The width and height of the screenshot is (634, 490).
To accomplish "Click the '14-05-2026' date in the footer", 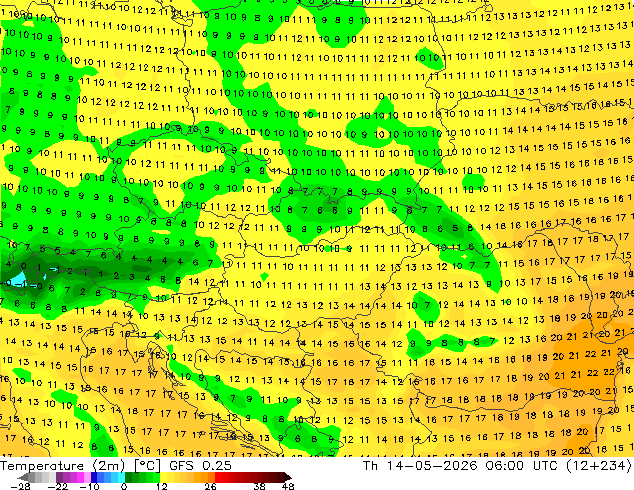I will pos(432,466).
